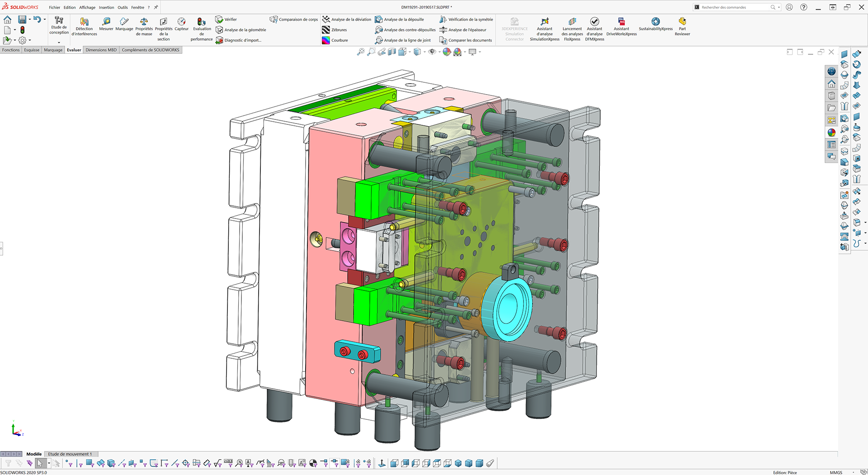Screen dimensions: 868x475
Task: Open the SustainabilityXpress tool
Action: point(656,22)
